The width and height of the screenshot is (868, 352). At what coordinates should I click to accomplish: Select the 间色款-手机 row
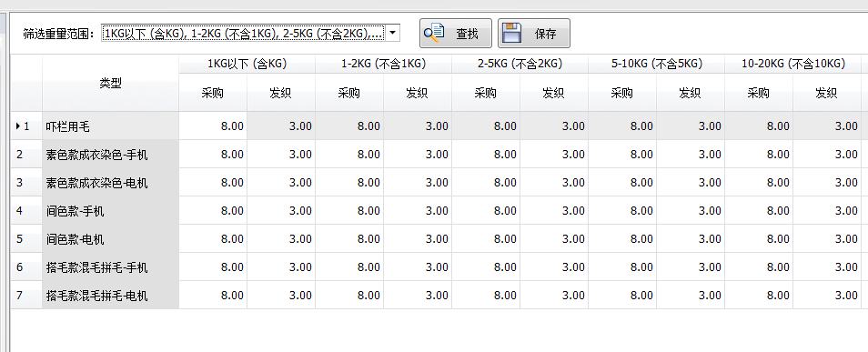pos(111,211)
